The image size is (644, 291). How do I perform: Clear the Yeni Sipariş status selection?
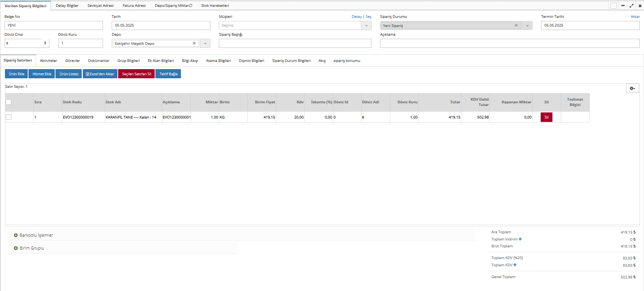pos(516,25)
